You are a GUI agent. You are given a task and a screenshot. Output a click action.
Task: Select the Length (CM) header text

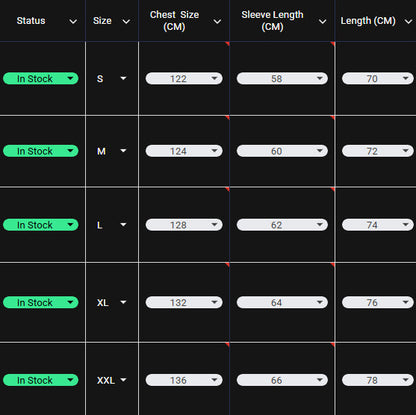368,21
